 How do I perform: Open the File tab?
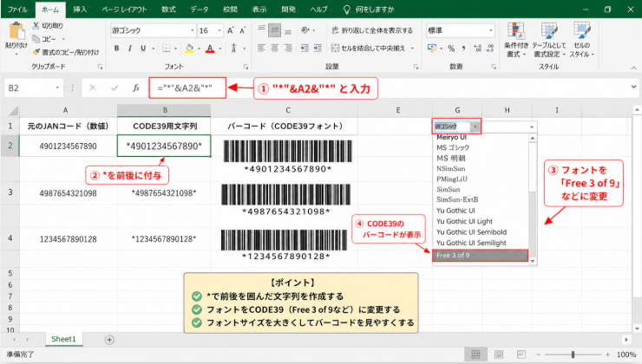click(x=17, y=10)
